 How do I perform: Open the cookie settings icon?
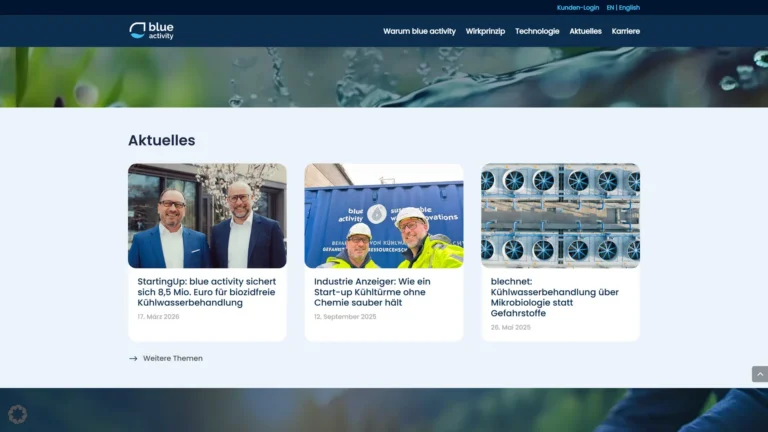point(18,414)
